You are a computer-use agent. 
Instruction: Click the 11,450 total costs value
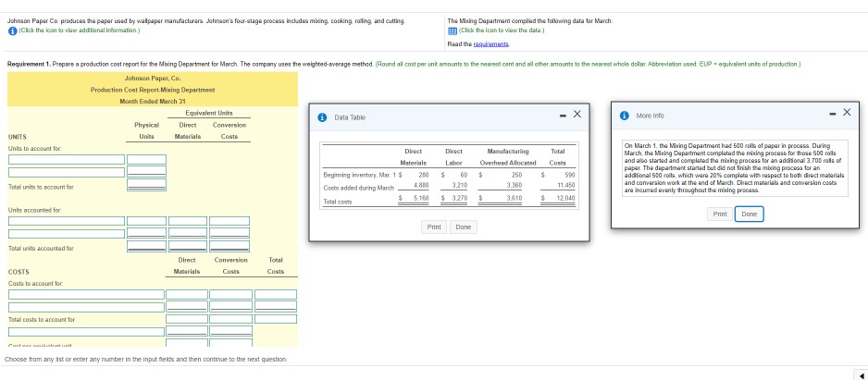tap(566, 186)
